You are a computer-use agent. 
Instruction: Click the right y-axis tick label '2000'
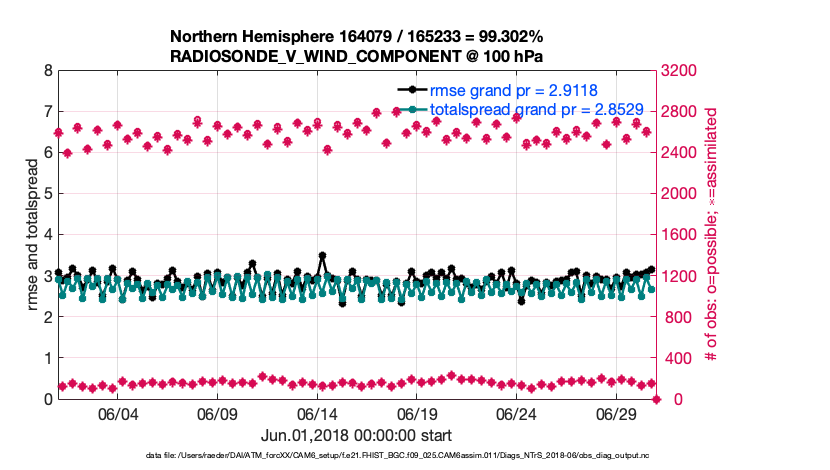(679, 194)
